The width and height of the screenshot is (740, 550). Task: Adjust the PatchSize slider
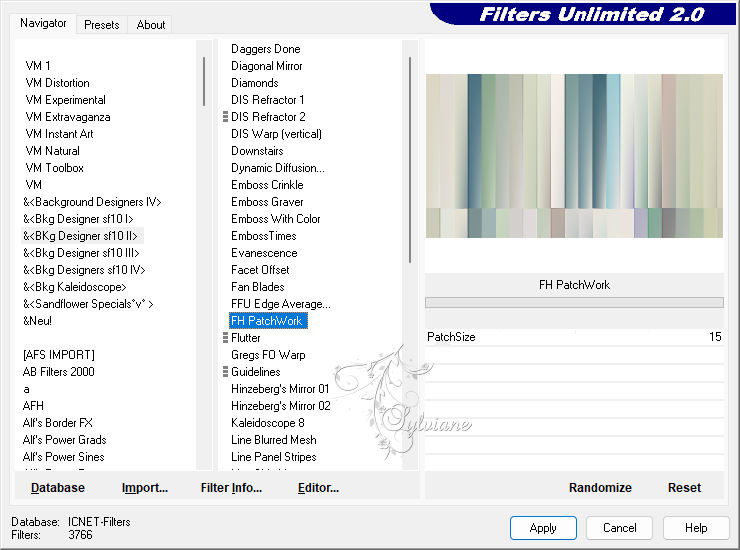point(574,337)
